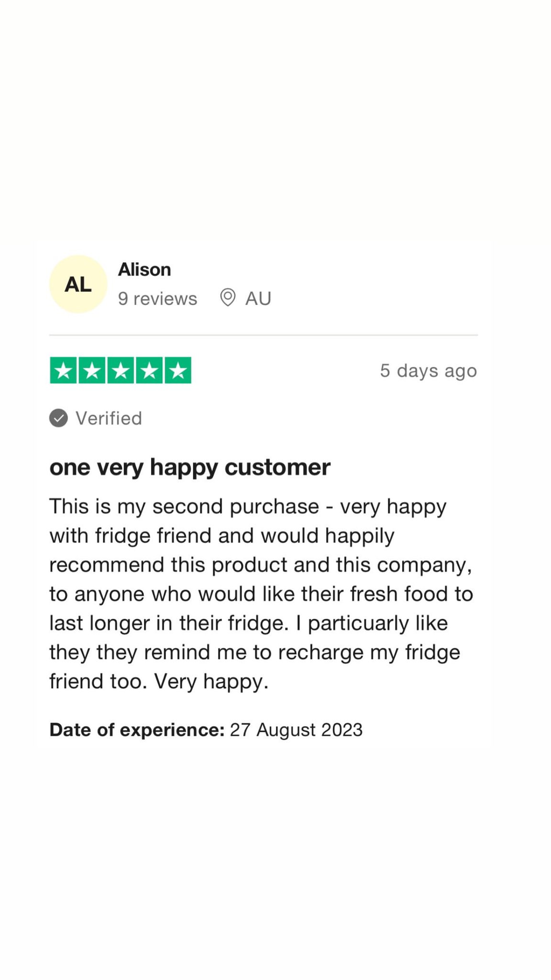Open the 'one very happy customer' review title
The height and width of the screenshot is (980, 551).
point(190,468)
